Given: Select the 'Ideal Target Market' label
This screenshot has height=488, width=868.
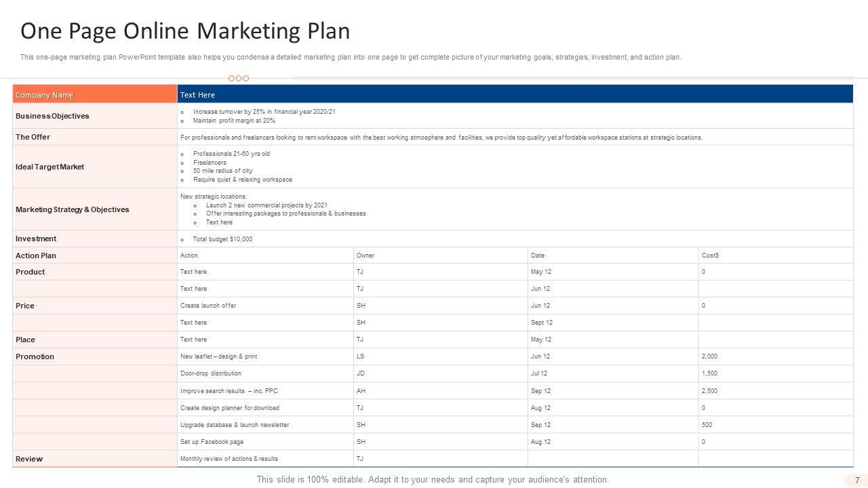Looking at the screenshot, I should 50,167.
